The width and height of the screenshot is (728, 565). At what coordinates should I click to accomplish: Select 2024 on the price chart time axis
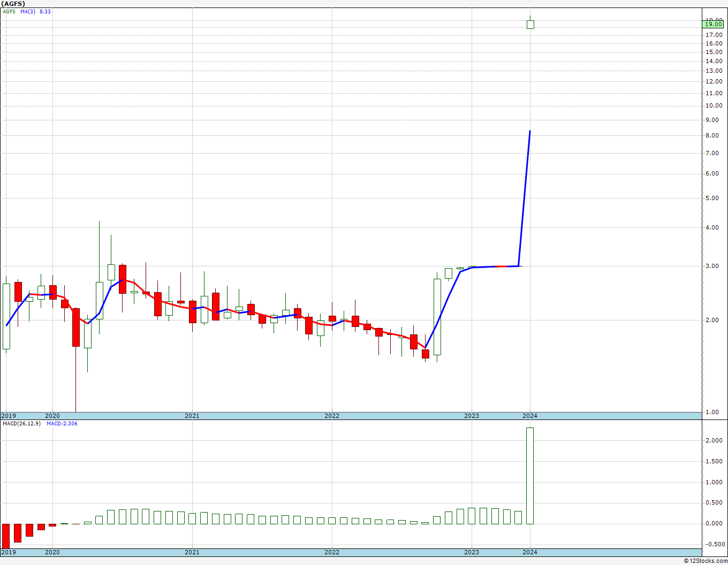coord(530,416)
